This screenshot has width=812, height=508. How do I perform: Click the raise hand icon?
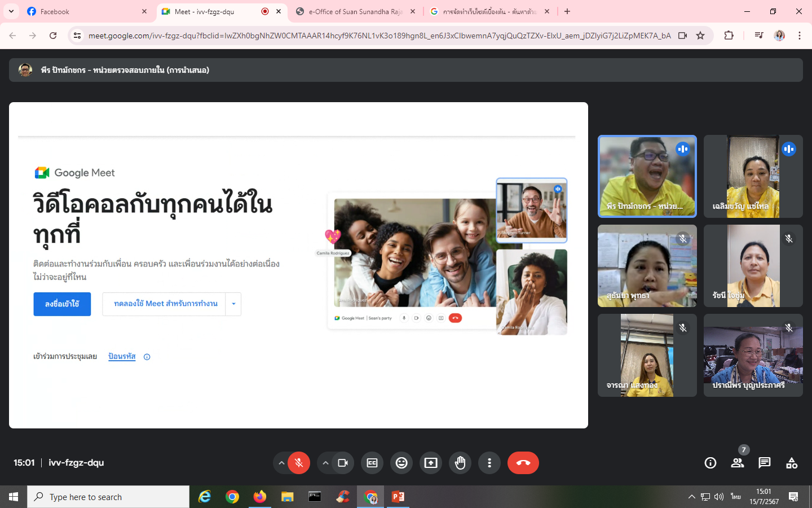460,463
